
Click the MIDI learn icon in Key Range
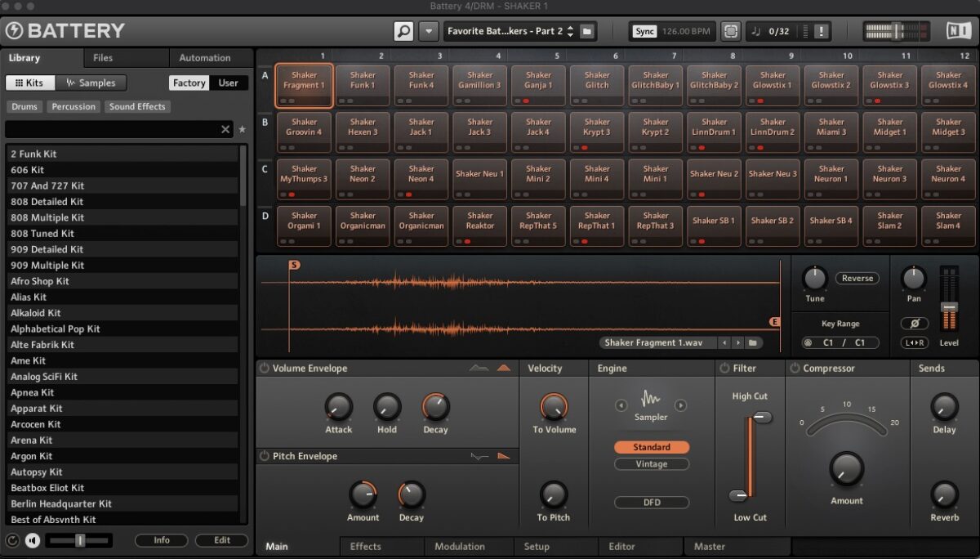coord(808,343)
